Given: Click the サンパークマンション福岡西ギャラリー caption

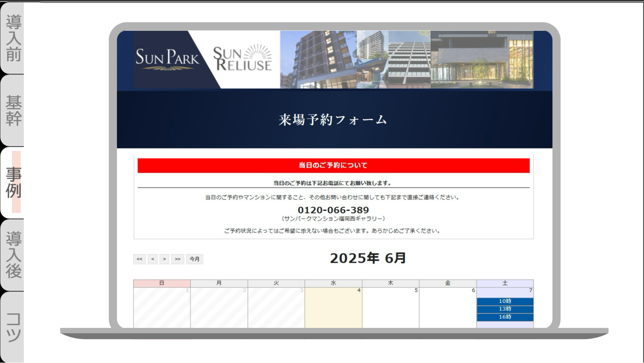Looking at the screenshot, I should (333, 219).
